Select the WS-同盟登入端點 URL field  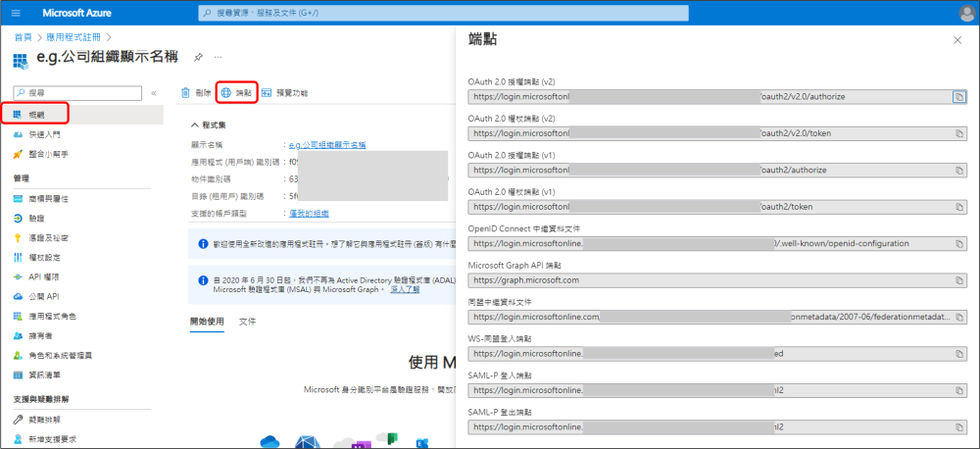717,353
